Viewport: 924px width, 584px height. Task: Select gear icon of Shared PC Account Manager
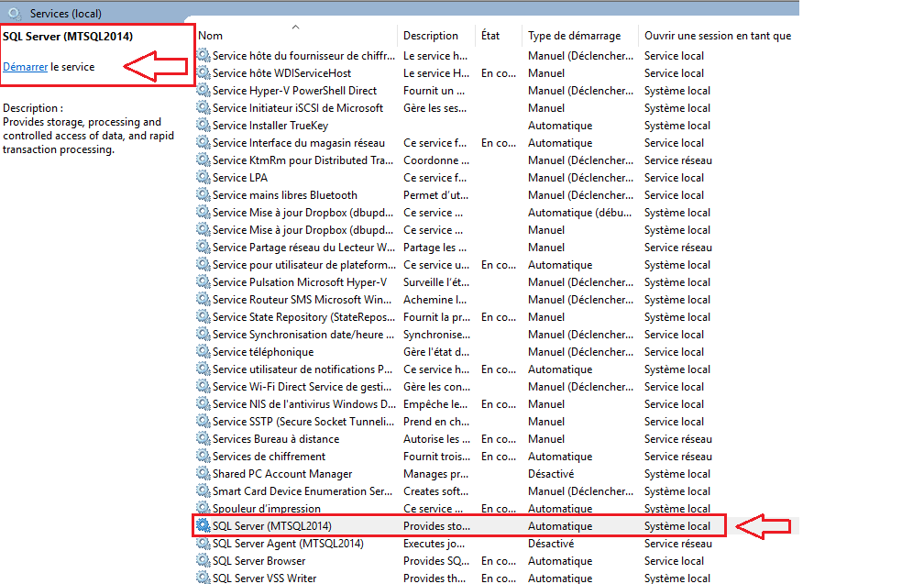[203, 473]
